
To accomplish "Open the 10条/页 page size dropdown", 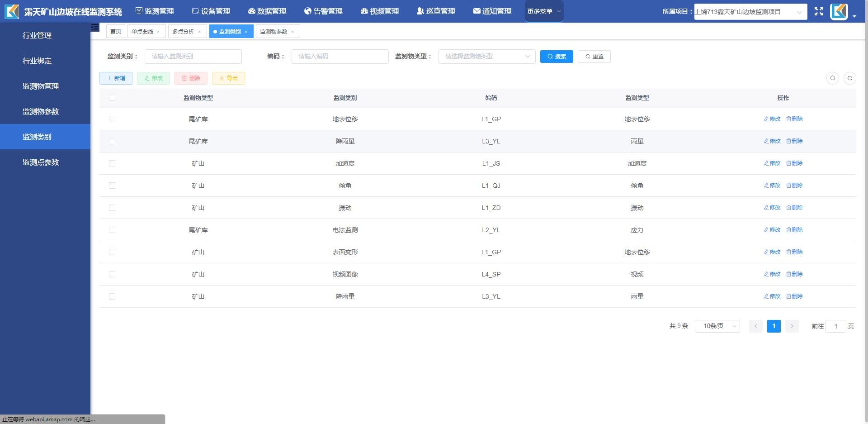I will tap(717, 326).
